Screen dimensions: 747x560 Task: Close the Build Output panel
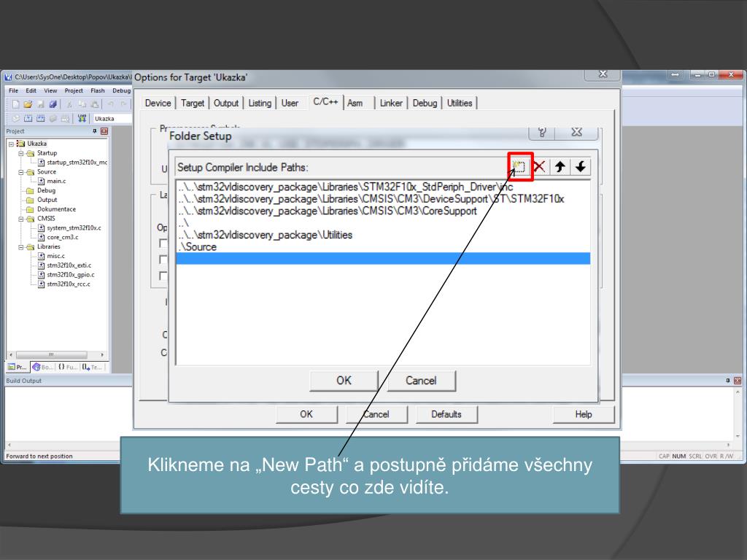(738, 381)
